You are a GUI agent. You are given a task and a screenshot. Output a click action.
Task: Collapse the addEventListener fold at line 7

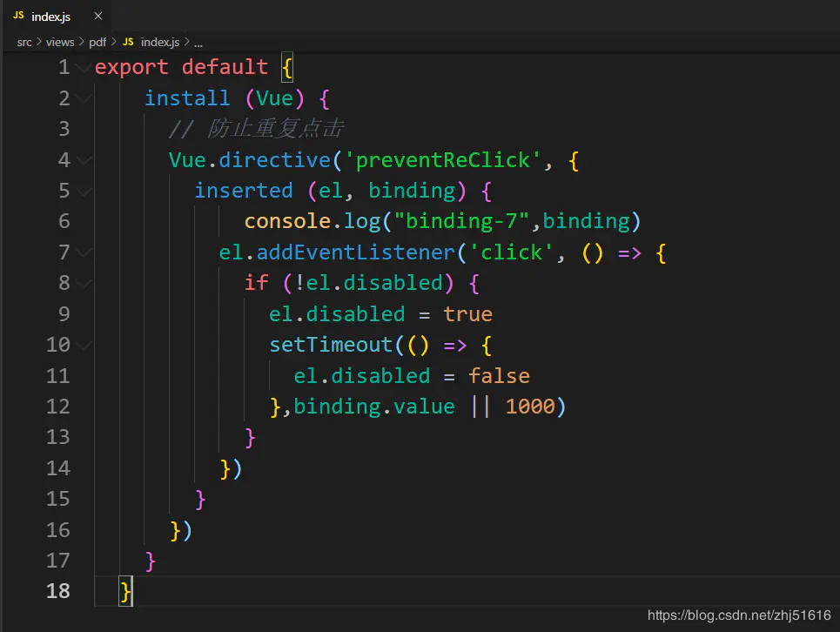click(x=84, y=252)
